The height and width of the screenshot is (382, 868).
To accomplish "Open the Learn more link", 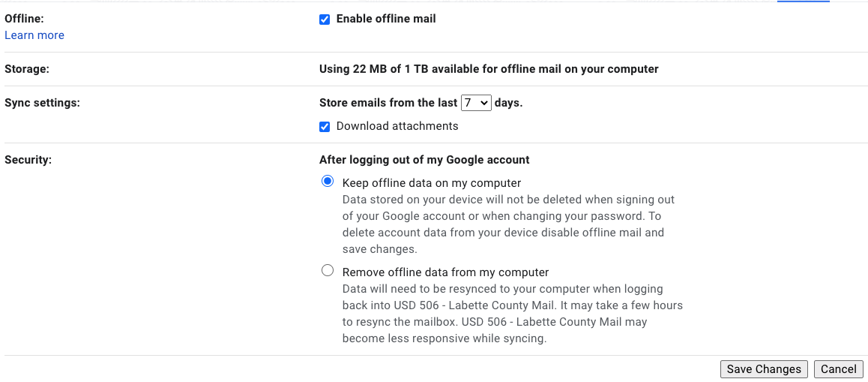I will coord(34,35).
